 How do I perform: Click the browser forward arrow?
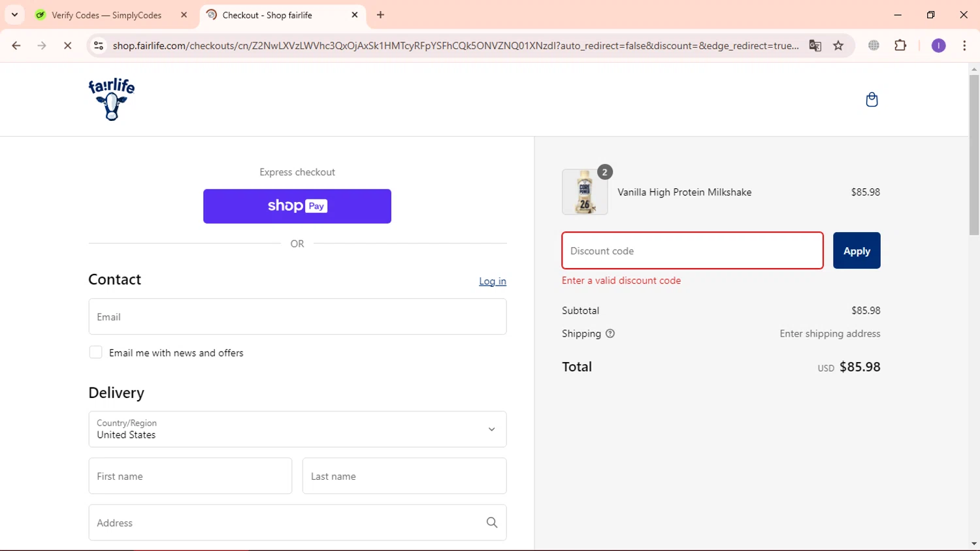pos(42,46)
